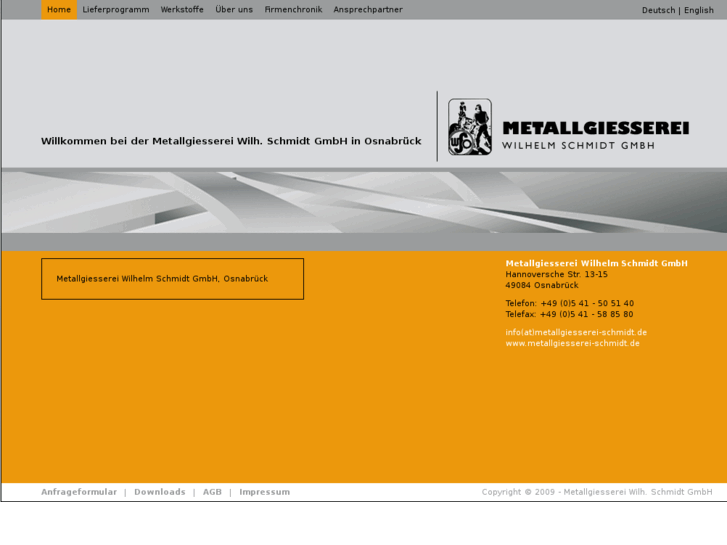The height and width of the screenshot is (545, 727).
Task: Open the Home navigation tab
Action: 59,10
